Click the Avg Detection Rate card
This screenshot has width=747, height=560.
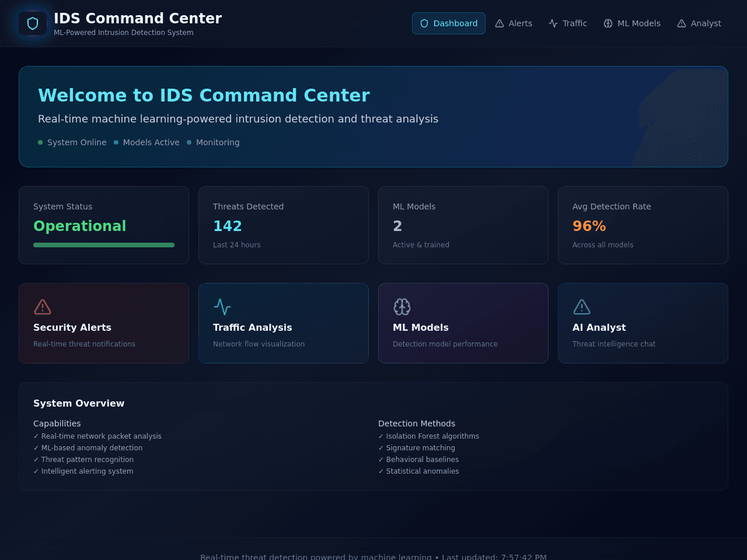coord(643,225)
